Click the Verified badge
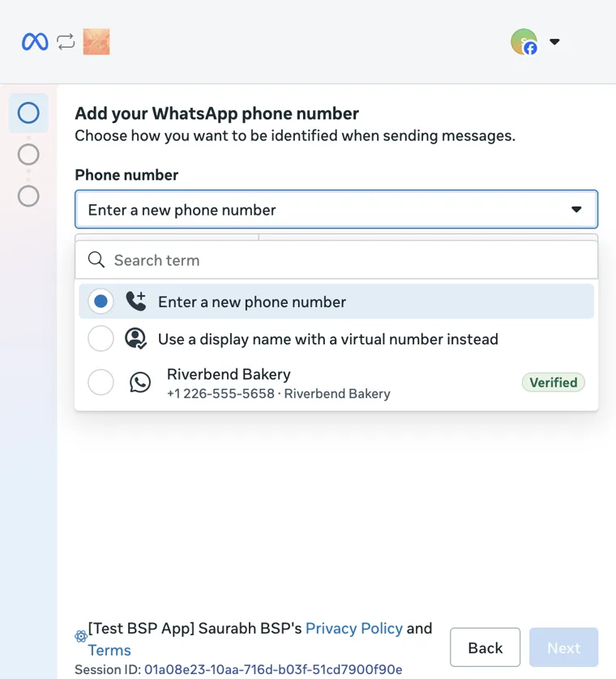Viewport: 616px width, 679px height. 554,382
